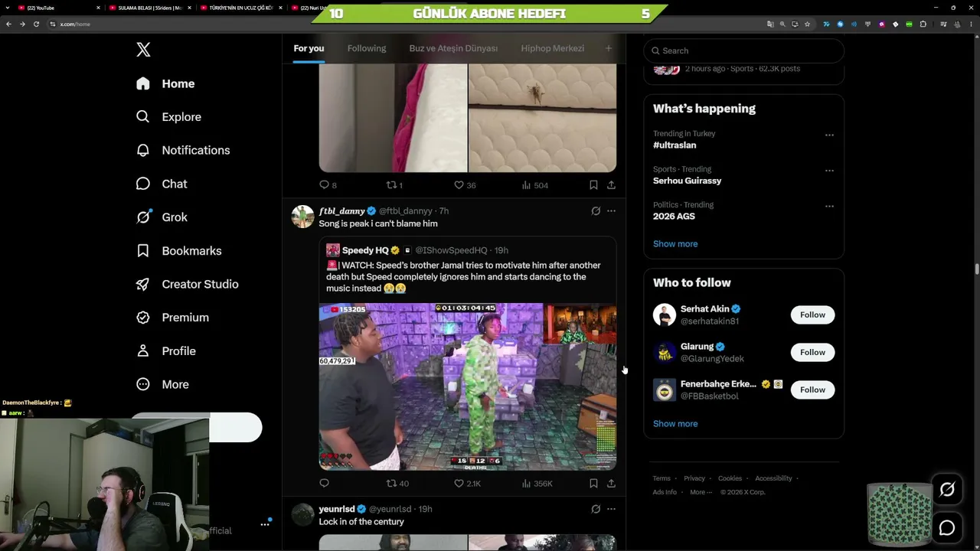Open options for 2026 AGS trend
This screenshot has height=551, width=980.
tap(829, 206)
